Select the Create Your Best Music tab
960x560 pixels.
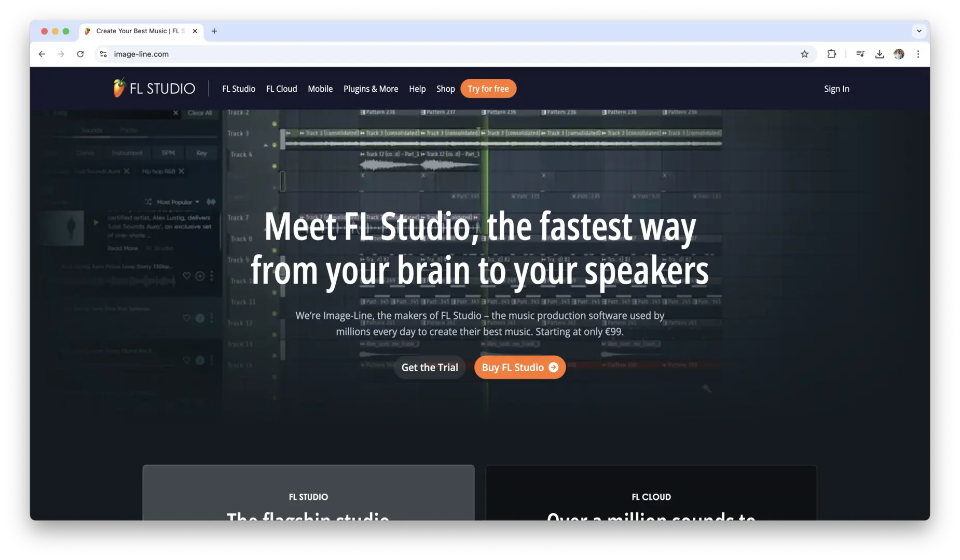click(141, 31)
